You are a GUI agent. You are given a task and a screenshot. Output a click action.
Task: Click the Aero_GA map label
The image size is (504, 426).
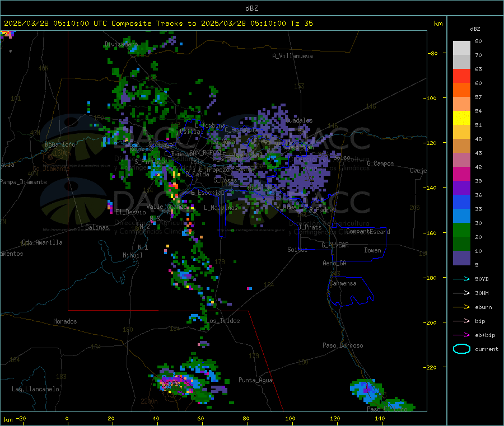tap(335, 263)
